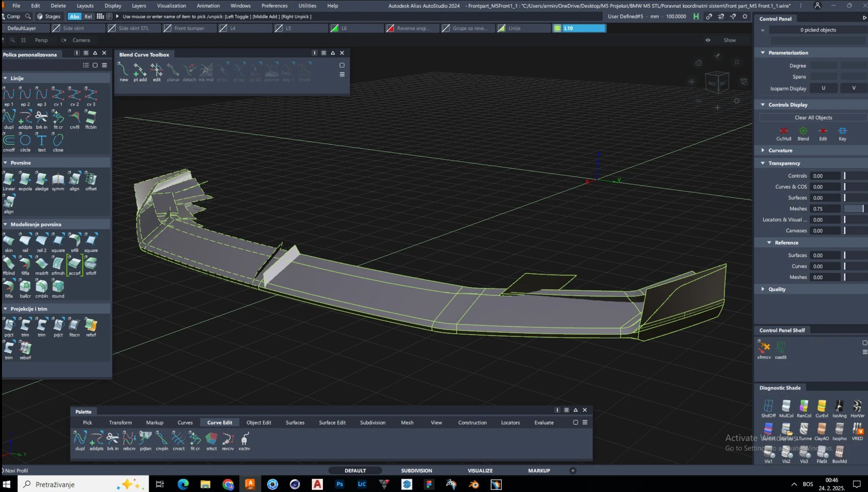The width and height of the screenshot is (868, 492).
Task: Expand the Quality section
Action: pos(763,289)
